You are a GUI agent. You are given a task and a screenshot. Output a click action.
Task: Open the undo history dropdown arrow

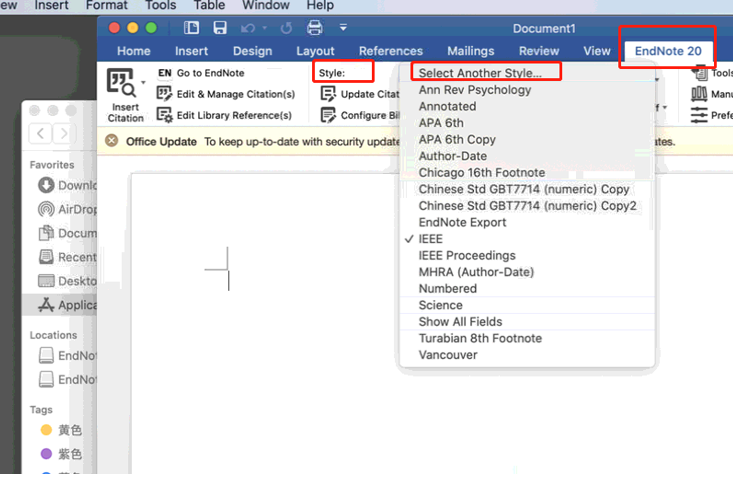[263, 28]
